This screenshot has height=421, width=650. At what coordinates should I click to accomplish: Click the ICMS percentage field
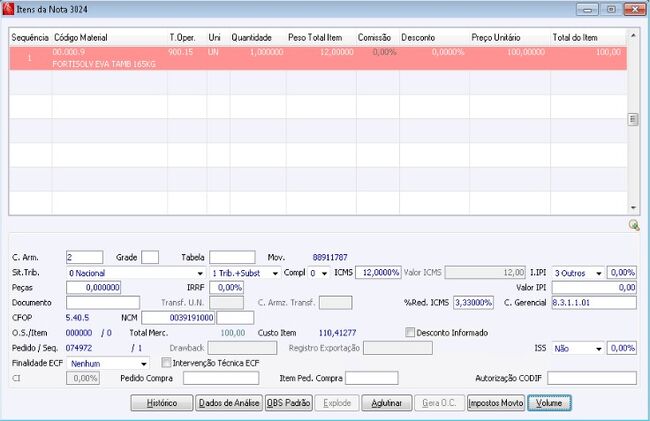(x=378, y=272)
